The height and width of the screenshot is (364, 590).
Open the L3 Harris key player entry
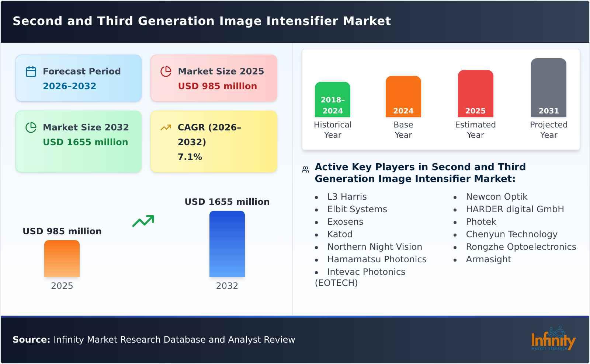click(346, 196)
